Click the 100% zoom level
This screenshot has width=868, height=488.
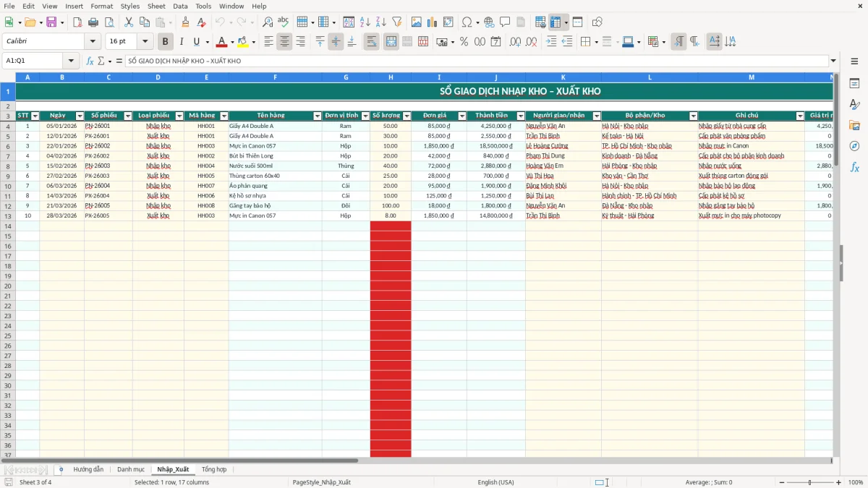point(856,482)
